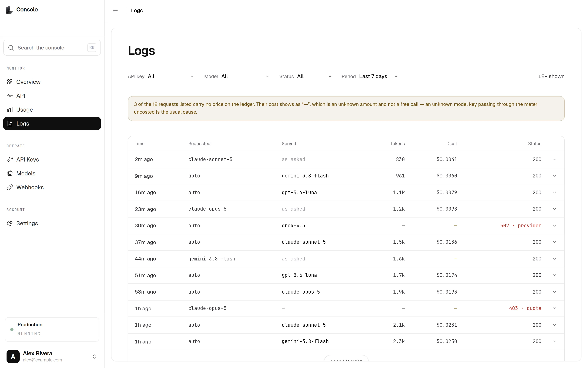Click the Tokens column header
588x368 pixels.
click(x=398, y=144)
